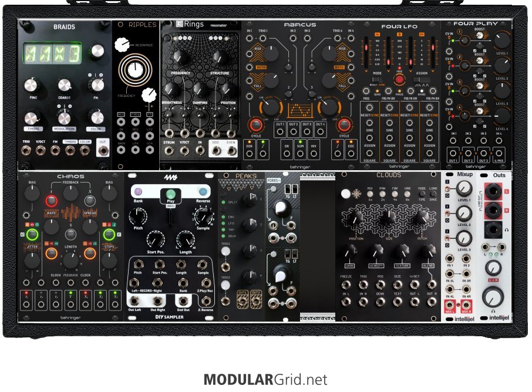Click the left green ring button on Chaos
The image size is (532, 392).
[32, 234]
